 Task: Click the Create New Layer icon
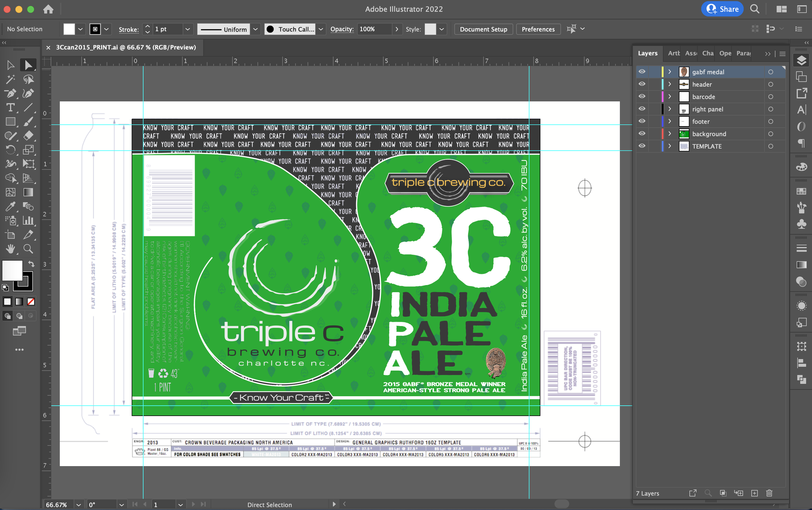click(x=755, y=493)
